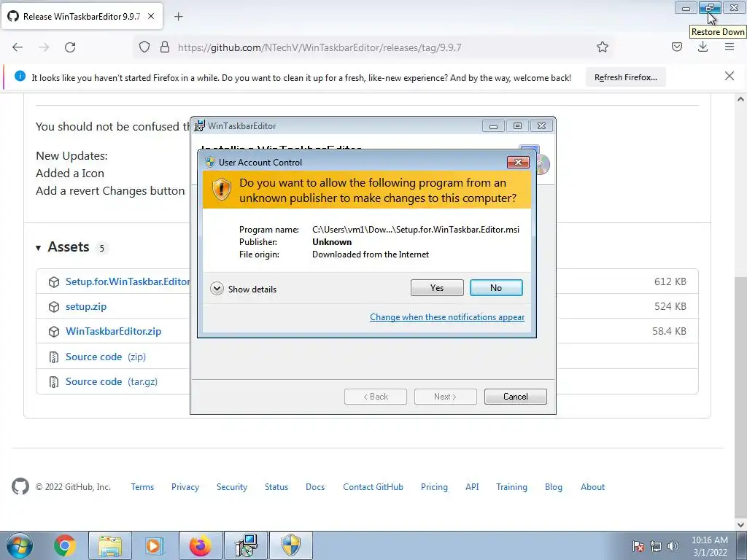Click the network tray icon
The width and height of the screenshot is (747, 560).
pyautogui.click(x=656, y=547)
